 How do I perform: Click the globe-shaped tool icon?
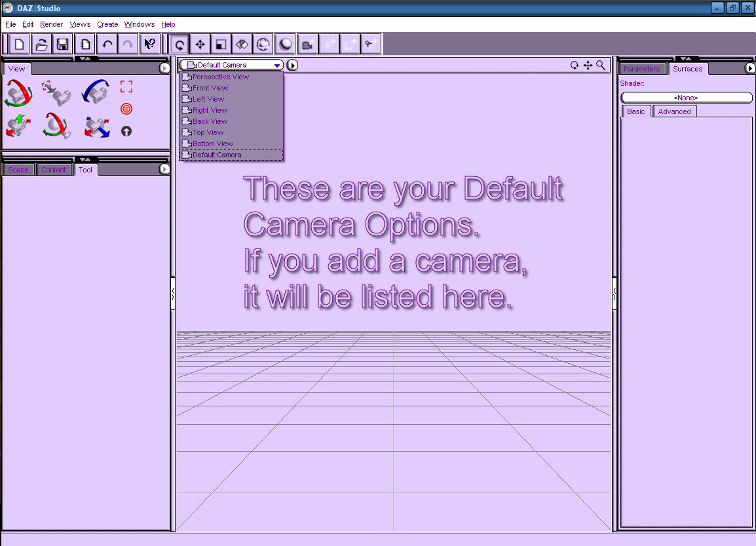263,45
